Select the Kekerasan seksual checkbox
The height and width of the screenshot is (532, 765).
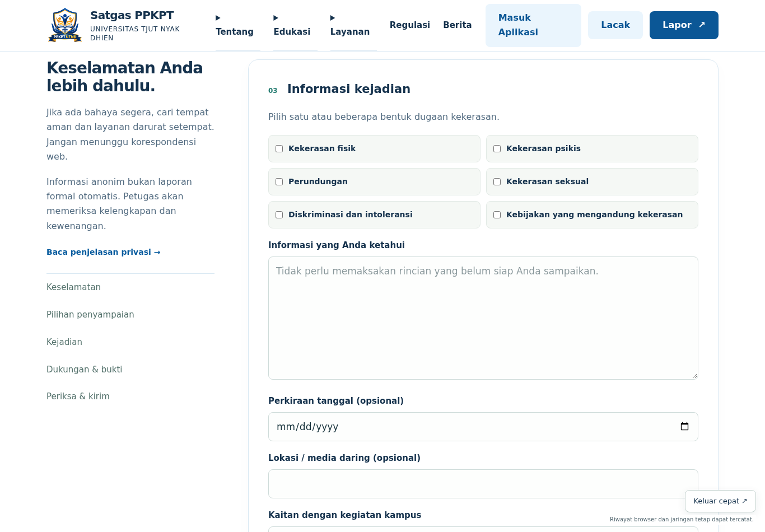point(497,182)
